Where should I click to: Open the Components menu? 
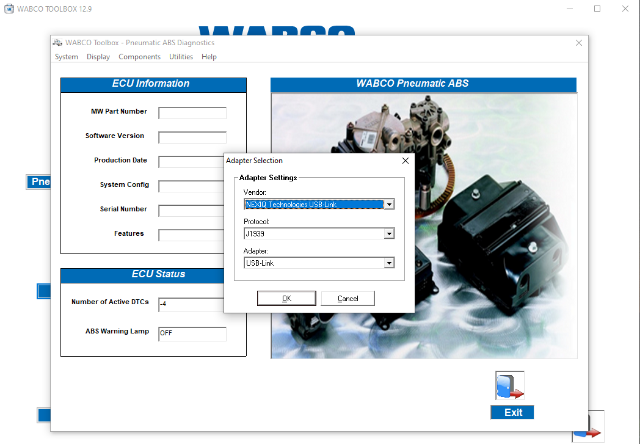tap(140, 57)
